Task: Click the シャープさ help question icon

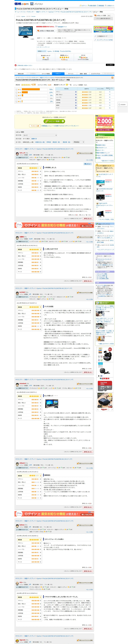Action: click(x=76, y=97)
